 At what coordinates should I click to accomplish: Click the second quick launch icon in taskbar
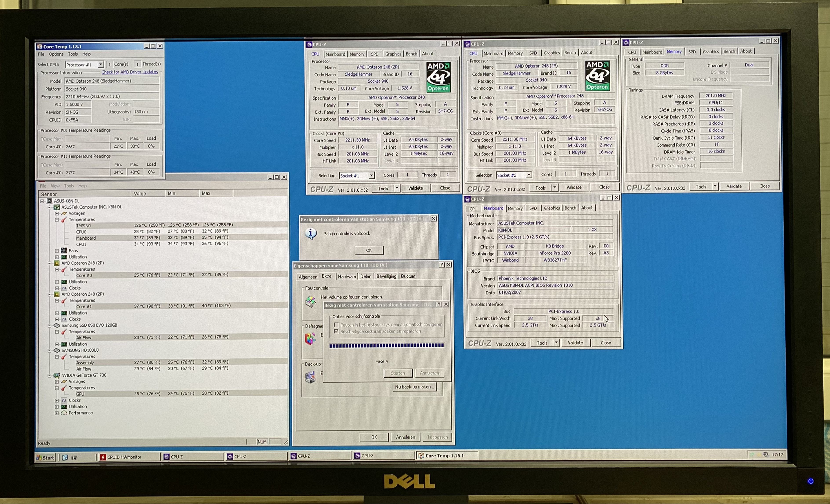(75, 457)
